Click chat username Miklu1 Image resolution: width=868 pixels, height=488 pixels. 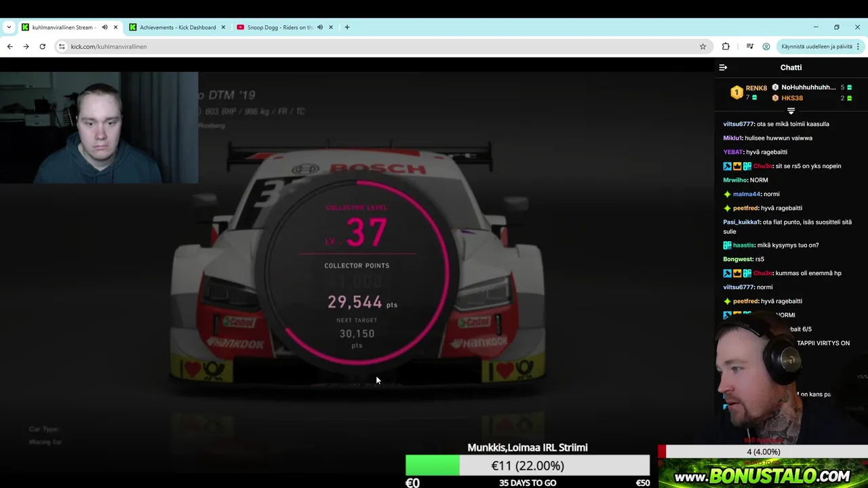(x=733, y=138)
